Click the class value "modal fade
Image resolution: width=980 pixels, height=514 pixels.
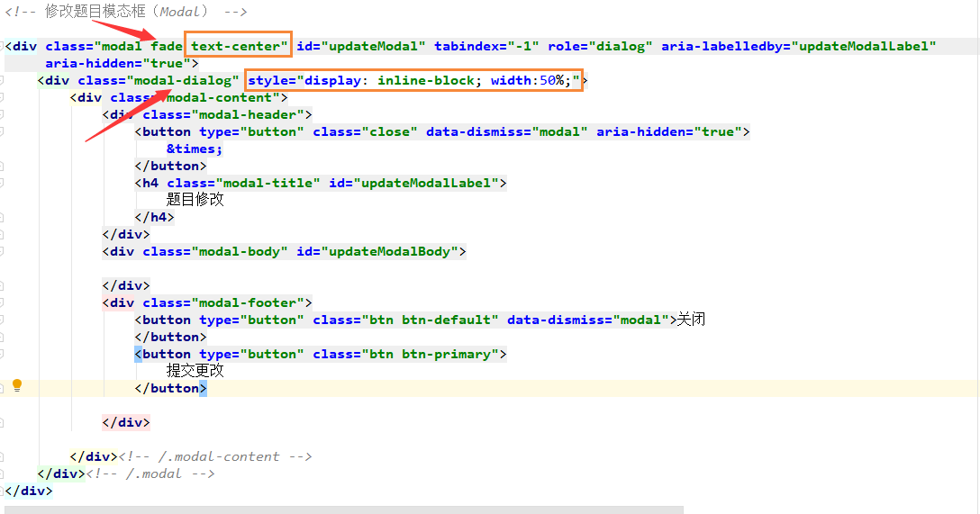click(x=139, y=46)
